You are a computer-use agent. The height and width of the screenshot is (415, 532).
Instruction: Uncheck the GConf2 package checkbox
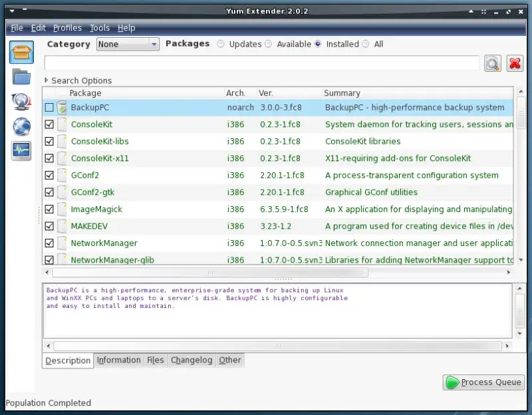(49, 175)
